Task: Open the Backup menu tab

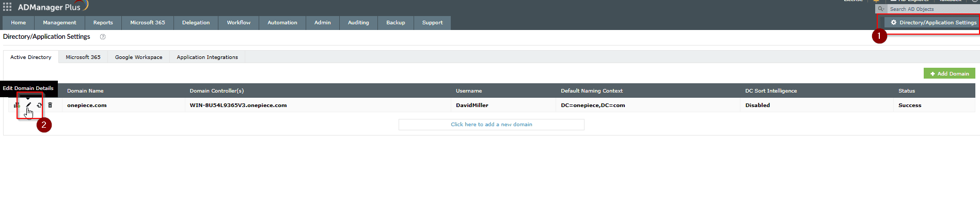Action: tap(396, 23)
